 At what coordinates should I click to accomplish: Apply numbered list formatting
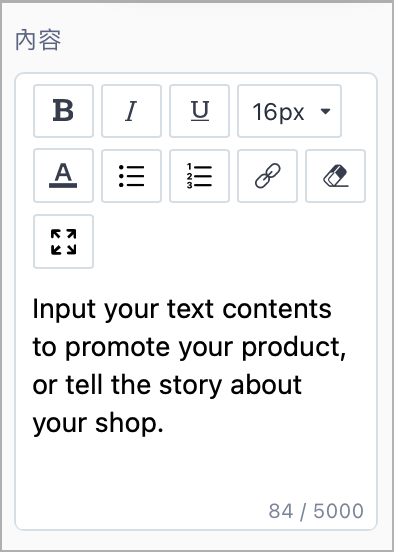click(x=200, y=176)
